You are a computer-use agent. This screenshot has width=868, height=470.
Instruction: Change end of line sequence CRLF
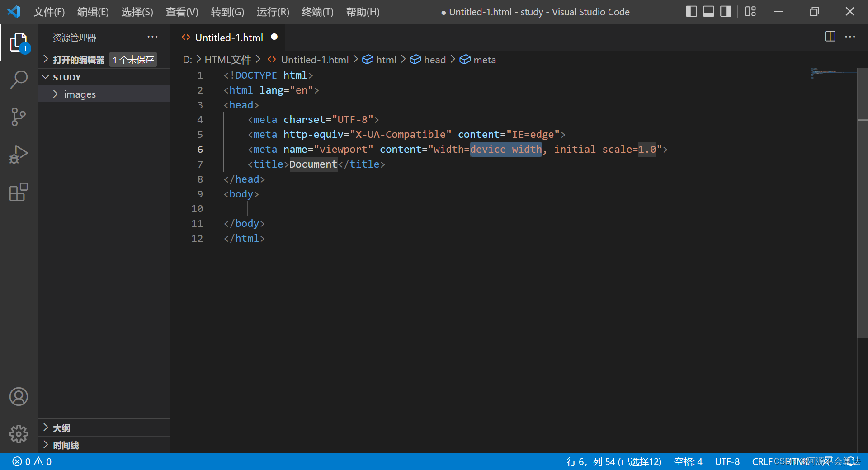click(x=762, y=461)
